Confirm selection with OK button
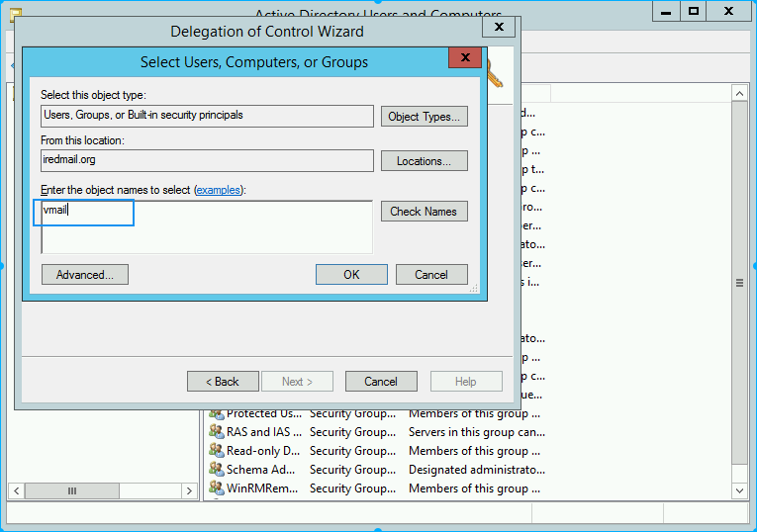 tap(351, 275)
